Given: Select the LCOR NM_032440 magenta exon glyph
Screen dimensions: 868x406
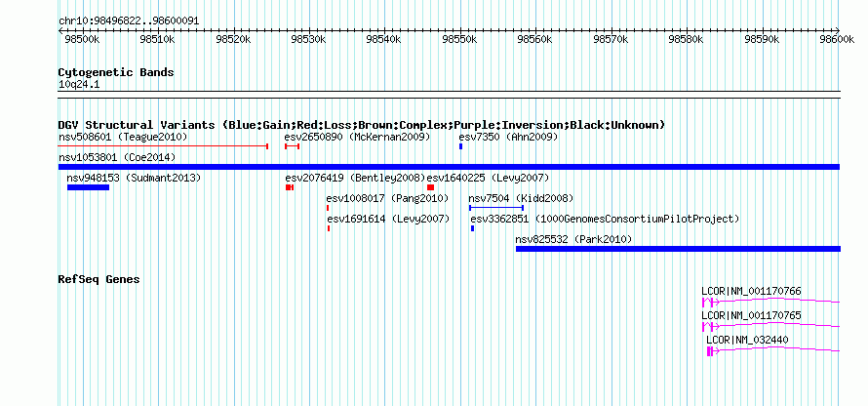Looking at the screenshot, I should click(x=710, y=350).
